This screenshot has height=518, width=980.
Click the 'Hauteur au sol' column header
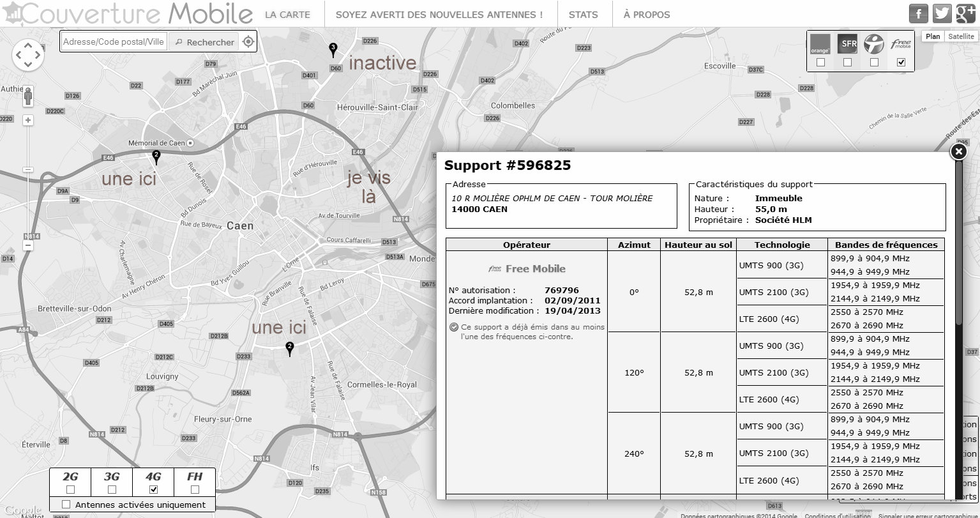click(698, 245)
